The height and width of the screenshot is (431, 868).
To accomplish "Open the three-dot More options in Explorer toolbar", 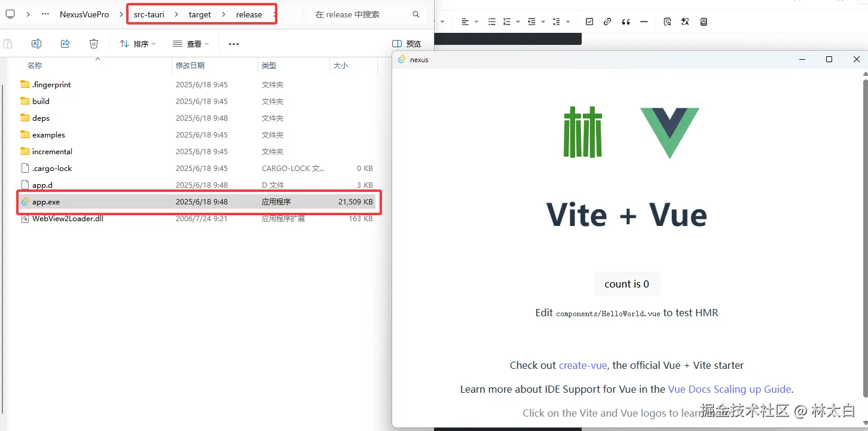I will point(234,44).
